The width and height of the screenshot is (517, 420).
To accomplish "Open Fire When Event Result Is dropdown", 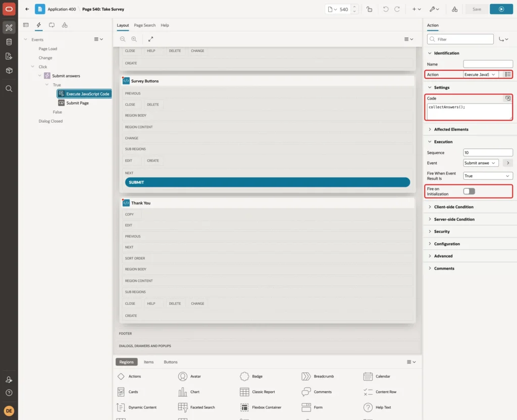I will 488,176.
